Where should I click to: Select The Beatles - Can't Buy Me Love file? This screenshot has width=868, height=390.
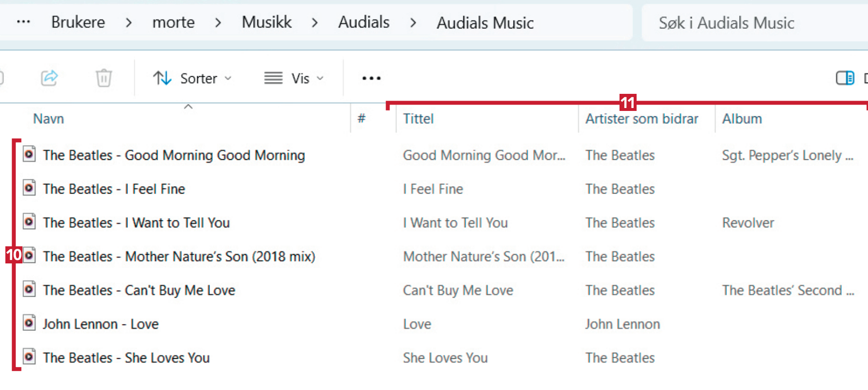pyautogui.click(x=139, y=290)
